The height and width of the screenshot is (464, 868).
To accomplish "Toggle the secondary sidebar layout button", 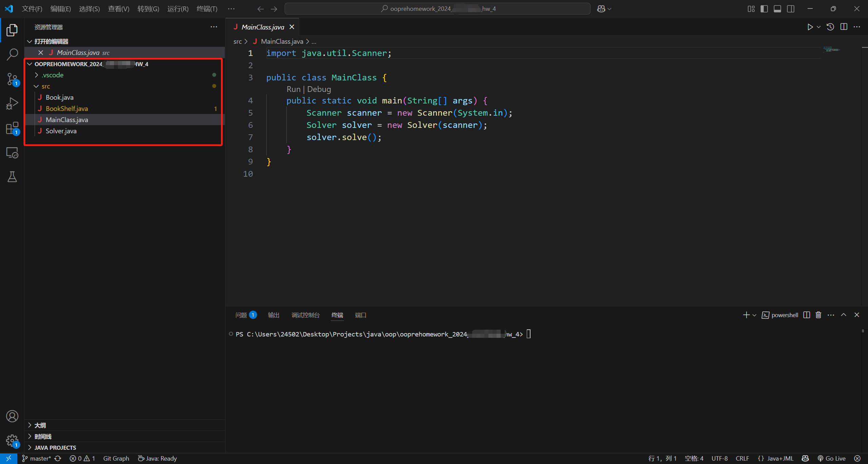I will pyautogui.click(x=790, y=9).
